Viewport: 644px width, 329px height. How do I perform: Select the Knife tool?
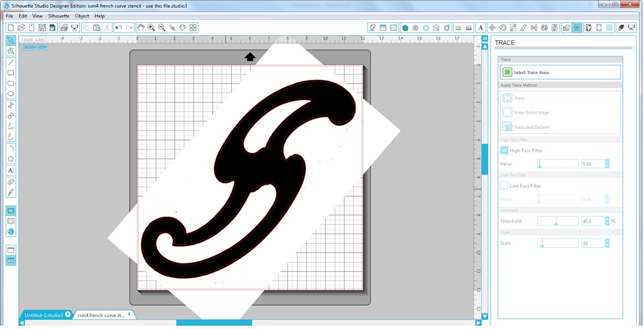click(11, 192)
